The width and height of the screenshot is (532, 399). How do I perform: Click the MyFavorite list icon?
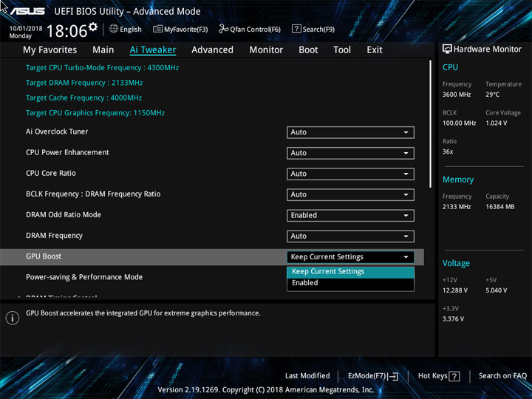[x=157, y=29]
